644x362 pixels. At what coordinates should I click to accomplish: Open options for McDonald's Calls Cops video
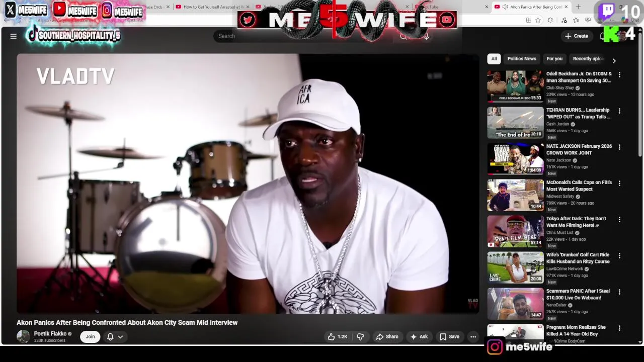619,183
